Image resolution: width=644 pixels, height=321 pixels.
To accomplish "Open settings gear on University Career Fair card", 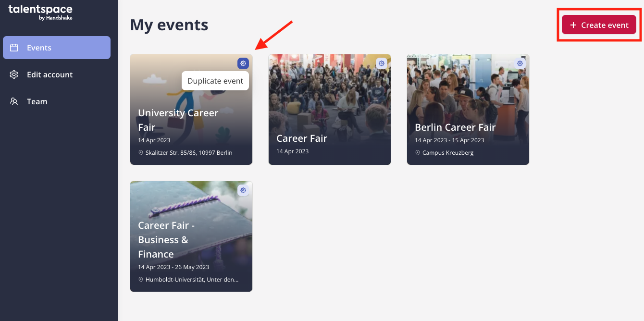I will [243, 63].
